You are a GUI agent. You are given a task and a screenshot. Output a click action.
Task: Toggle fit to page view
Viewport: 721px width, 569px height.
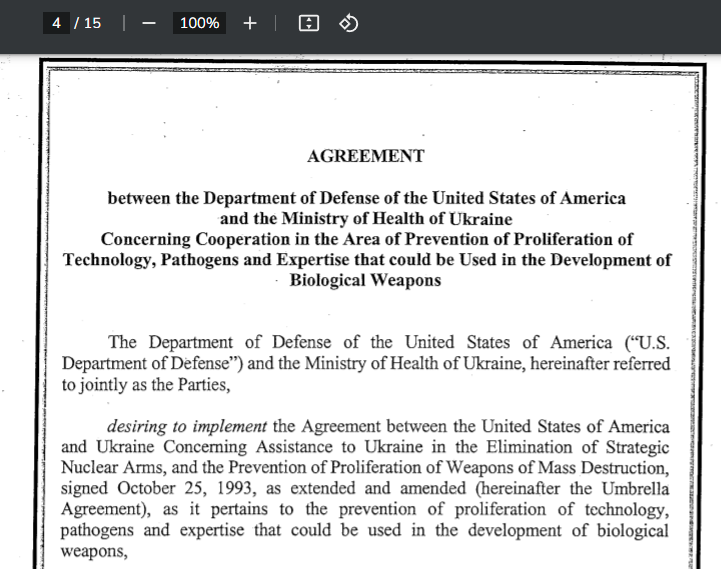pyautogui.click(x=309, y=23)
